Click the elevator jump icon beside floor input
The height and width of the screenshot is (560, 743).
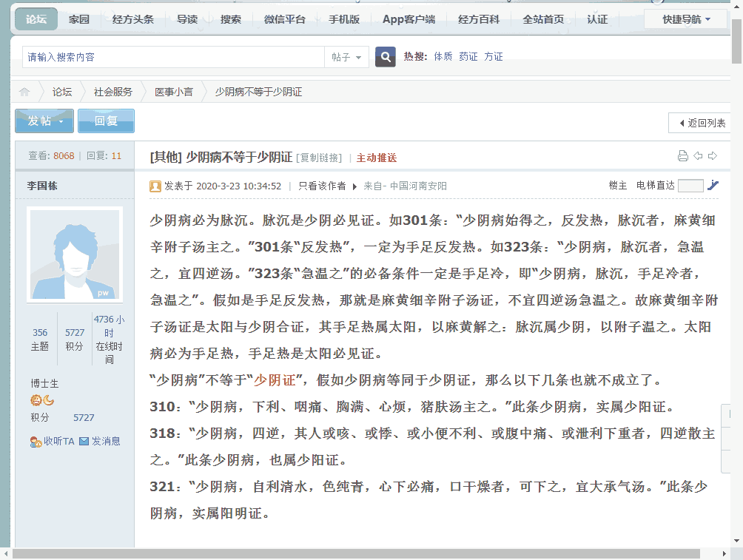click(x=713, y=186)
